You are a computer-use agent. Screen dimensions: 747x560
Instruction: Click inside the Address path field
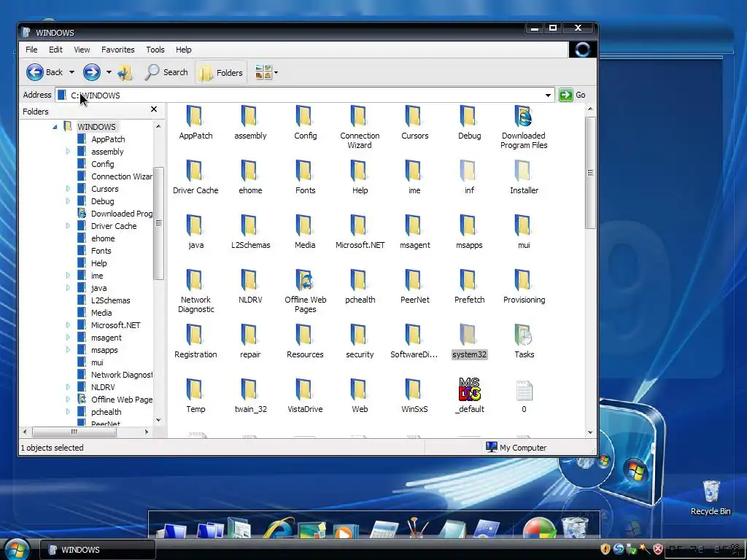305,96
